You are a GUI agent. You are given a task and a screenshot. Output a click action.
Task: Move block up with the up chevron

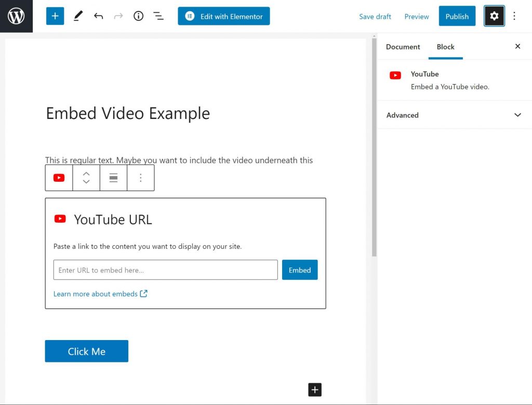pyautogui.click(x=86, y=174)
